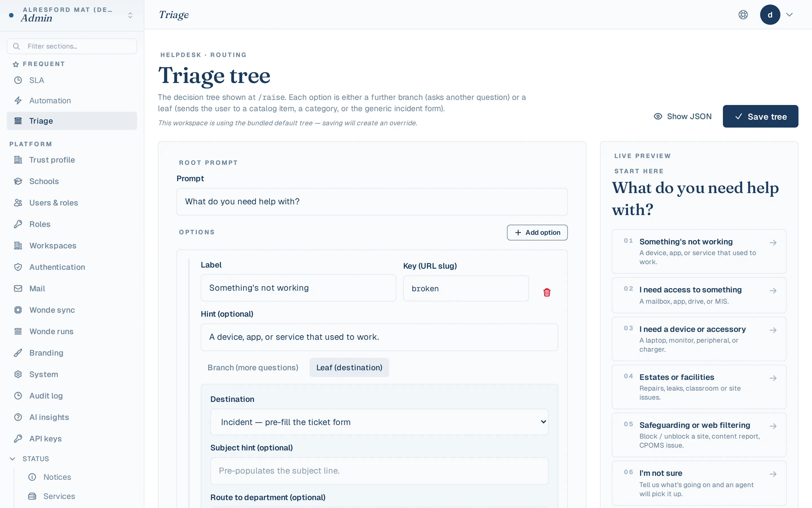Click the Services server icon
Viewport: 812px width, 508px height.
32,496
